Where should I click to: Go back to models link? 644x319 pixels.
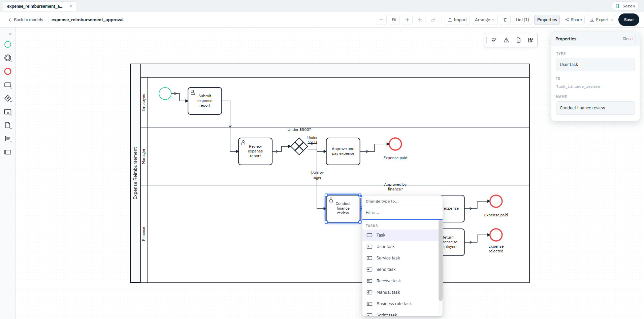(26, 20)
